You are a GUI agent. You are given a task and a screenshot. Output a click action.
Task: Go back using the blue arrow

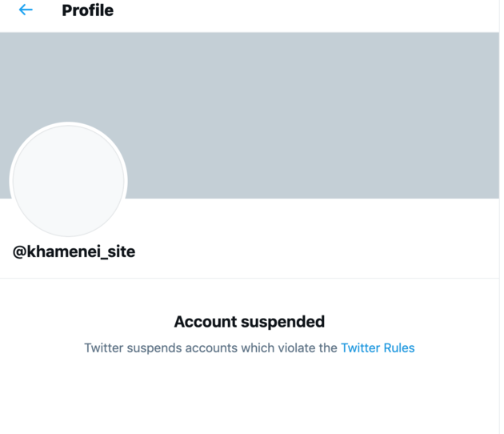(26, 10)
